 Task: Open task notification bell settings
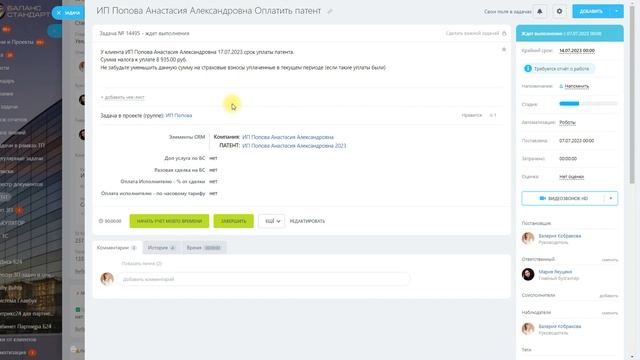click(540, 11)
